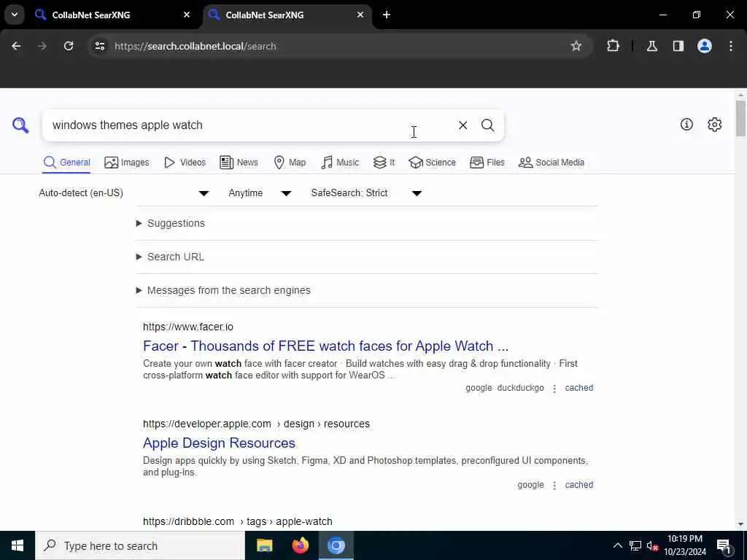
Task: Go back with browser back arrow
Action: 16,46
